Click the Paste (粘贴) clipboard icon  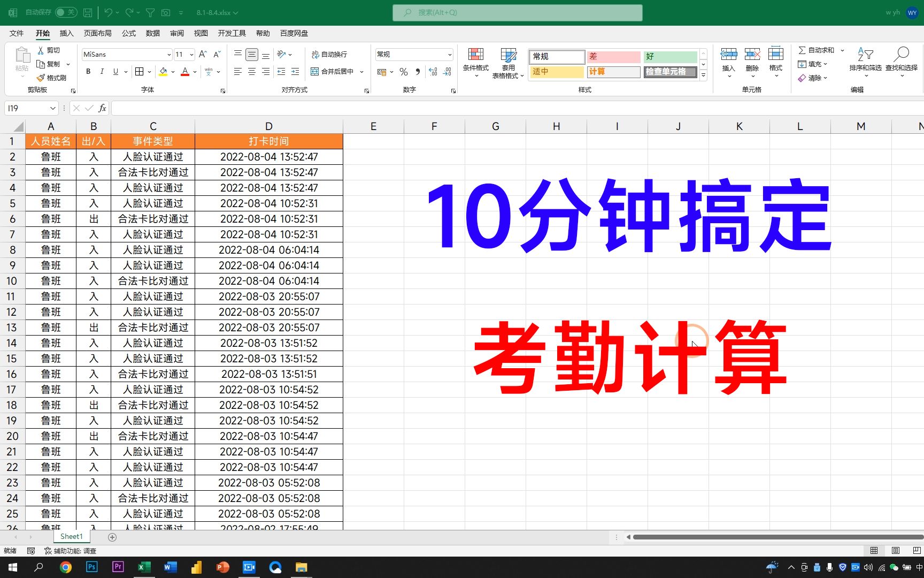[x=22, y=55]
